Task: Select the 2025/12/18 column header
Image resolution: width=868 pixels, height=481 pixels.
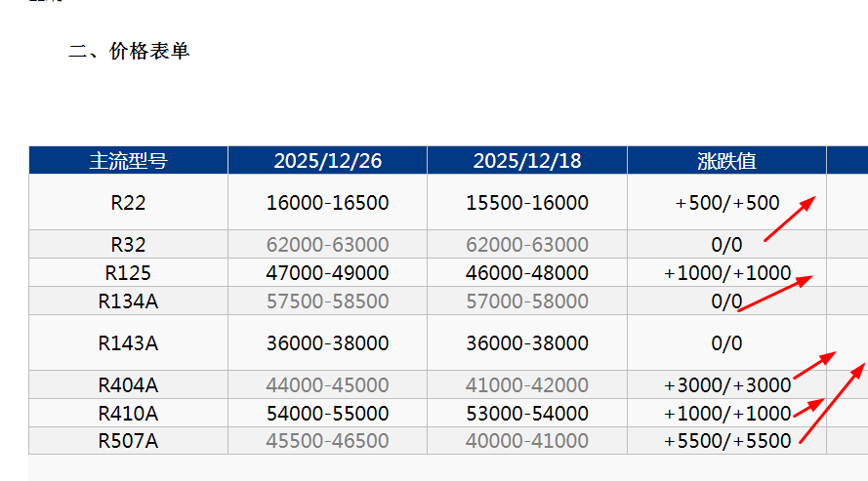Action: tap(527, 161)
